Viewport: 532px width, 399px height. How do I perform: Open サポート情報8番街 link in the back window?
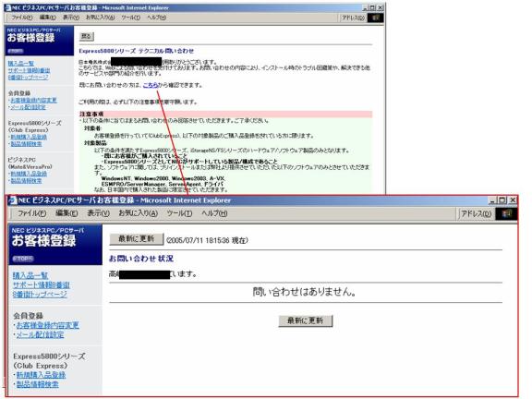point(29,70)
